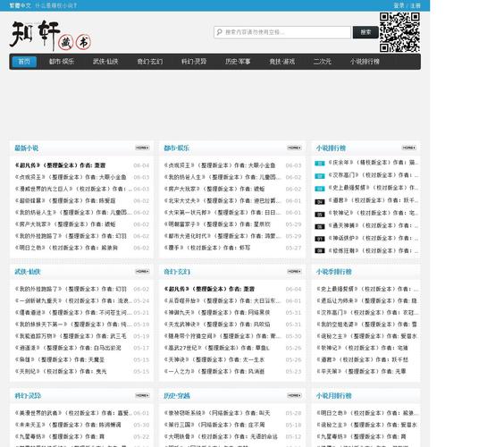Open 《诡秘之主》 in the 小说季排行榜 list
The width and height of the screenshot is (504, 447).
pyautogui.click(x=367, y=336)
